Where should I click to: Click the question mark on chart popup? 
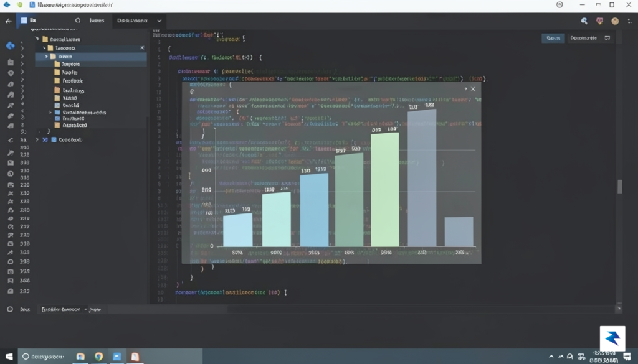[x=465, y=89]
